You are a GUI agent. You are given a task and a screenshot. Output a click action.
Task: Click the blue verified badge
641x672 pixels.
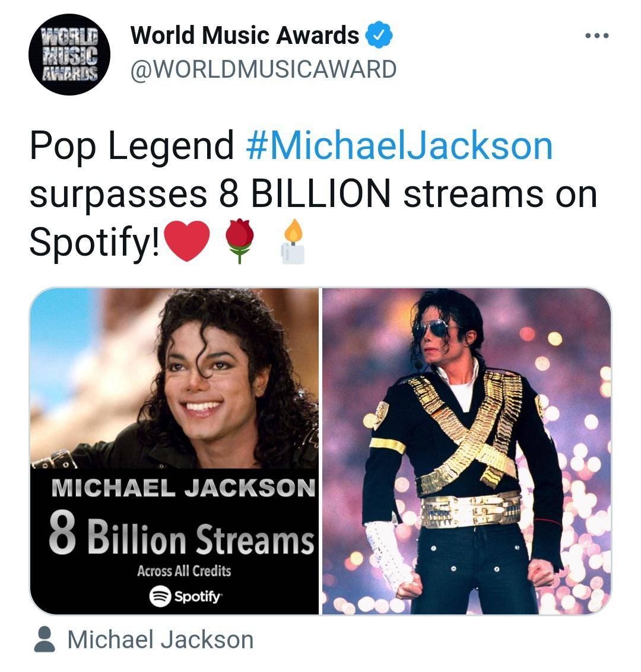click(x=379, y=35)
